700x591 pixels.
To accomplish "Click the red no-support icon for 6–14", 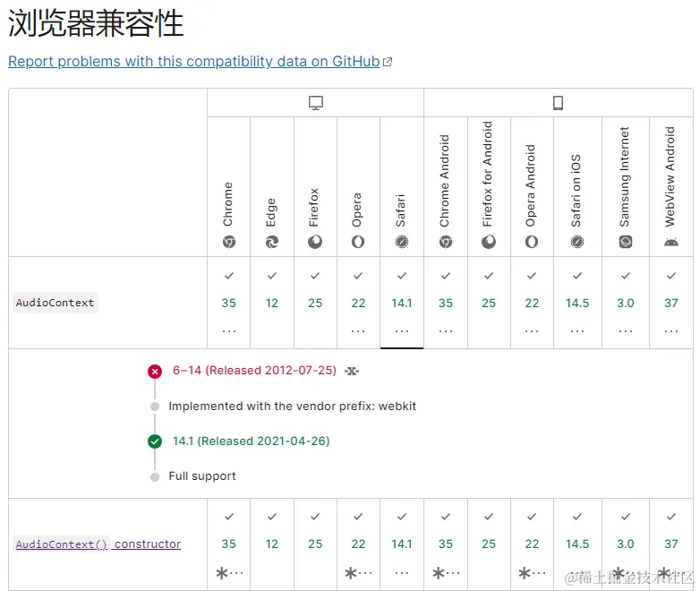I will point(155,372).
